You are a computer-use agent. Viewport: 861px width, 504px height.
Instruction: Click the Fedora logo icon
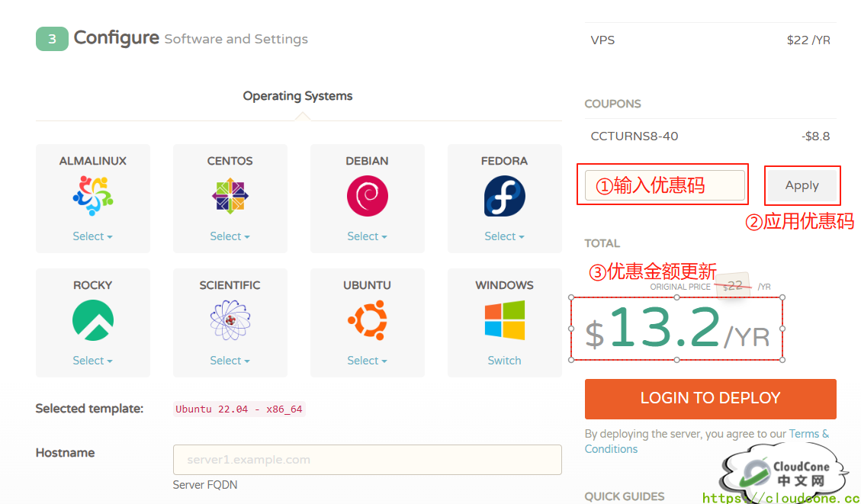[x=505, y=196]
